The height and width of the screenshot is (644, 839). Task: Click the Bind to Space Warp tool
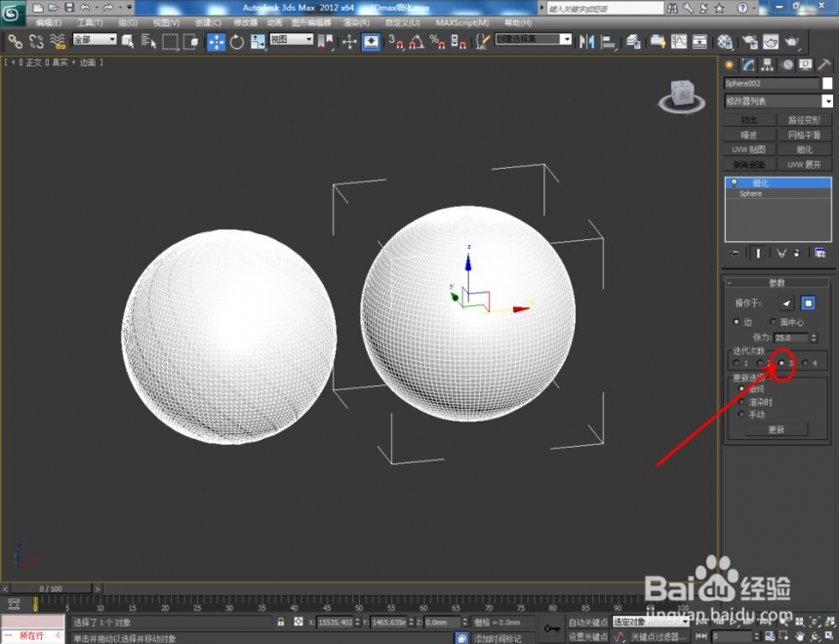tap(58, 41)
